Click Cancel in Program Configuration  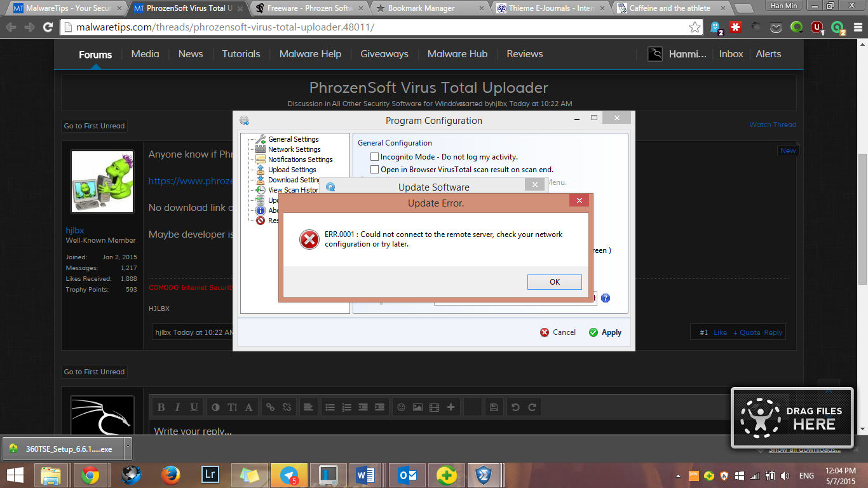tap(558, 332)
